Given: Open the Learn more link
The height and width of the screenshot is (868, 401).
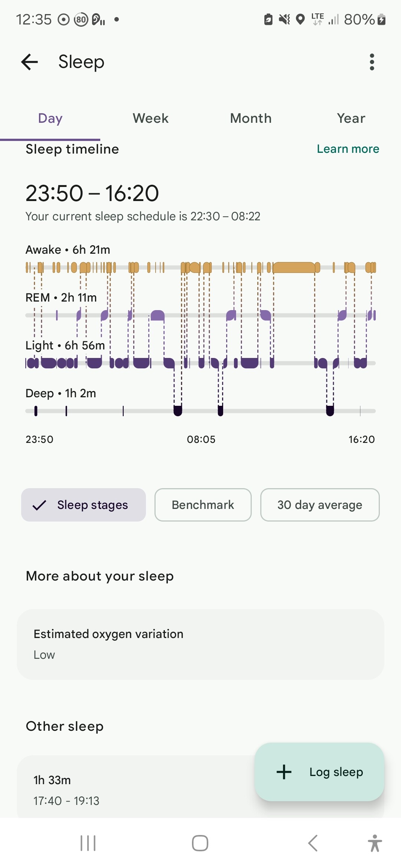Looking at the screenshot, I should click(x=348, y=149).
